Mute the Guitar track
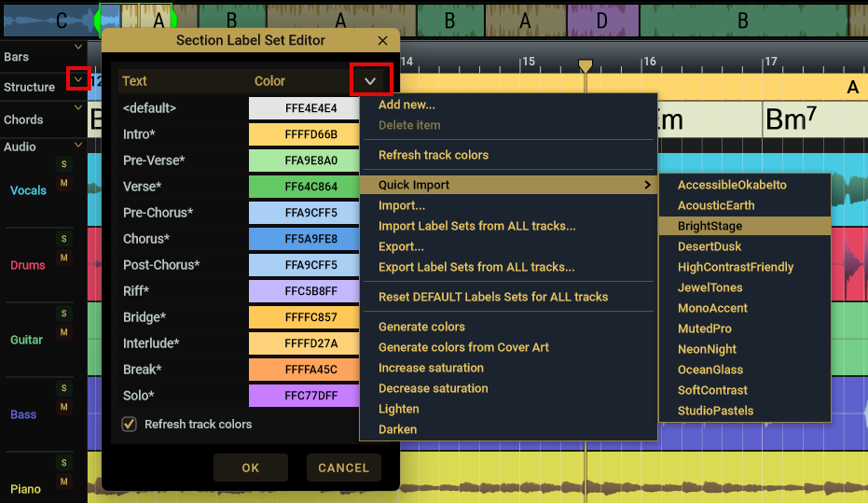Image resolution: width=868 pixels, height=503 pixels. click(x=63, y=332)
